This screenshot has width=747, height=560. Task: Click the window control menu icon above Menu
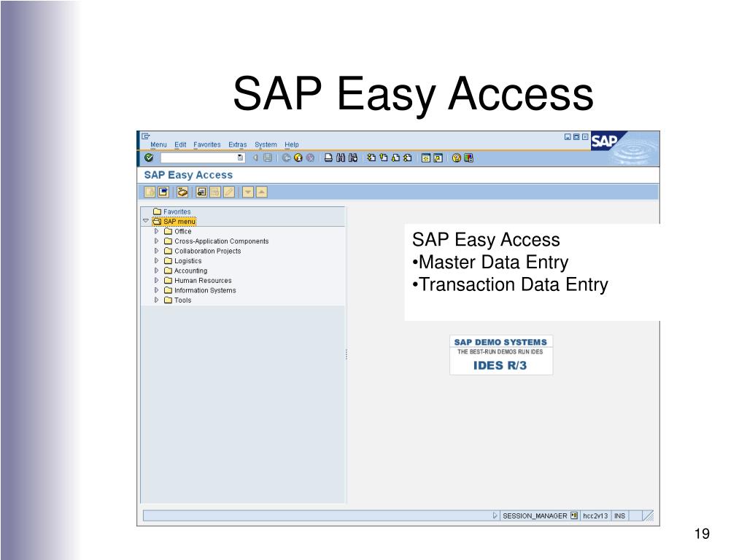145,136
